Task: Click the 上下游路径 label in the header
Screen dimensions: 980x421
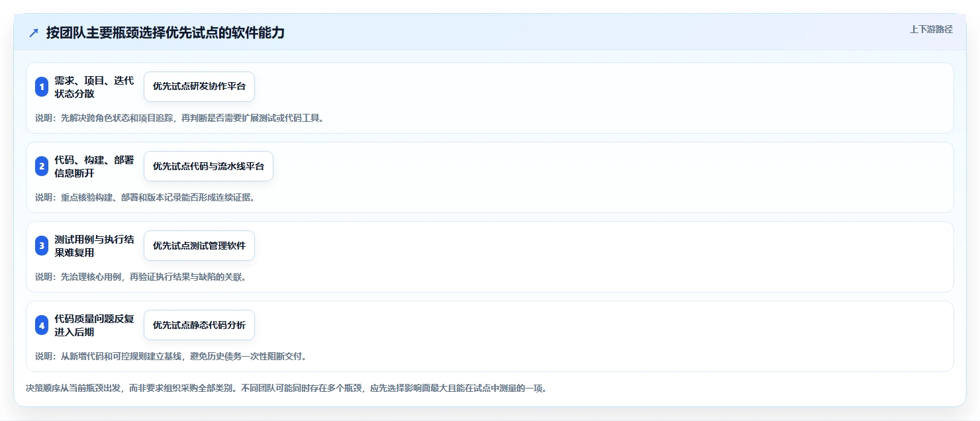Action: (x=931, y=29)
